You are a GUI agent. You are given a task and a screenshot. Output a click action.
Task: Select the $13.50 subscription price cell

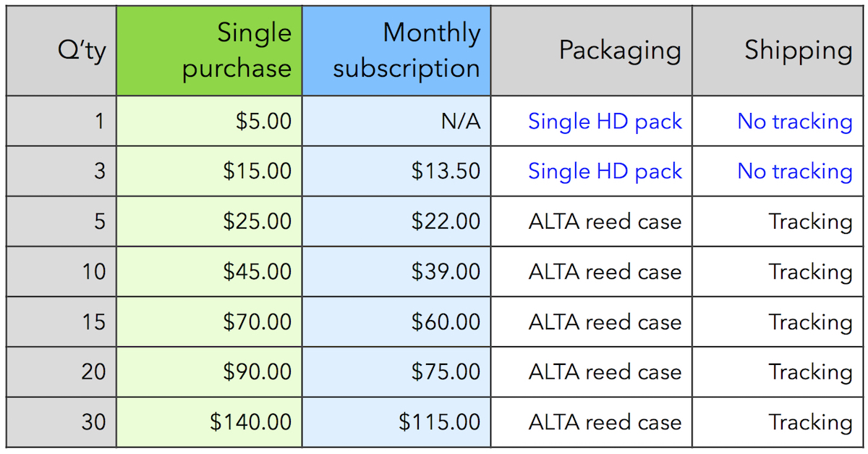pyautogui.click(x=396, y=171)
